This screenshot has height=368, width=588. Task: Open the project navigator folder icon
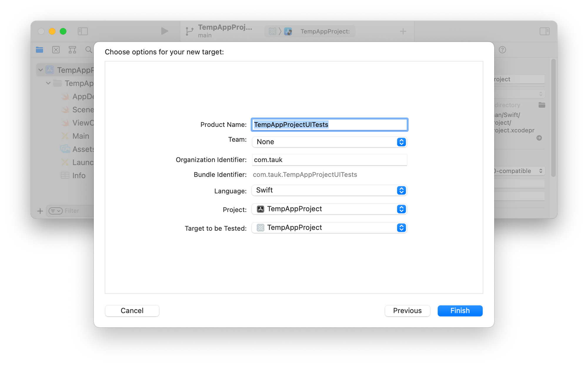click(x=39, y=50)
